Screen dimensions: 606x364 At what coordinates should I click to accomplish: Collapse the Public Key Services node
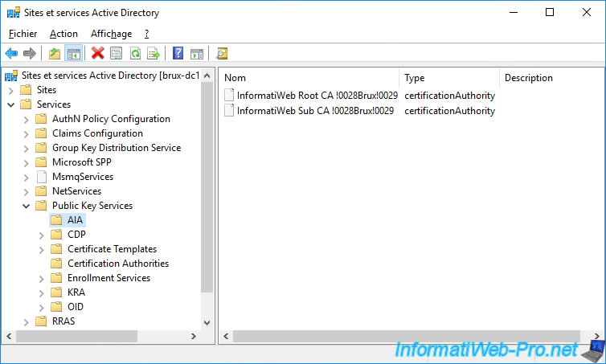pos(26,206)
